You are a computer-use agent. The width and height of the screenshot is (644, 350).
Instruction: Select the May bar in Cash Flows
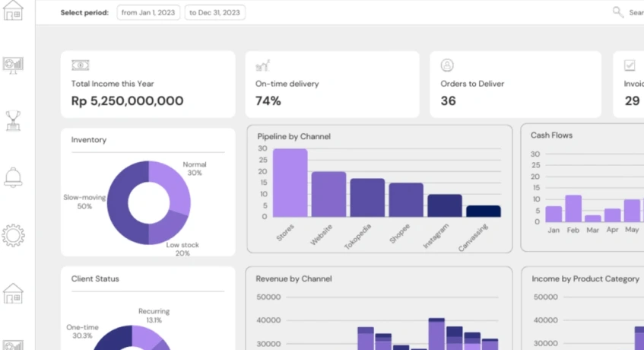632,211
